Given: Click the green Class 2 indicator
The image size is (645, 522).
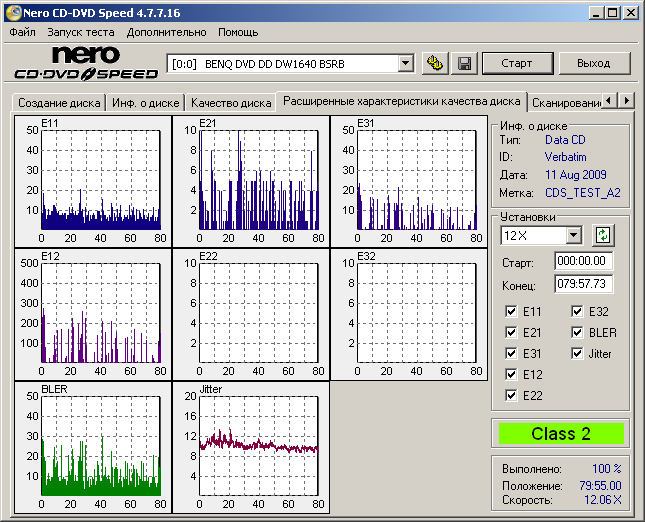Looking at the screenshot, I should (x=560, y=434).
